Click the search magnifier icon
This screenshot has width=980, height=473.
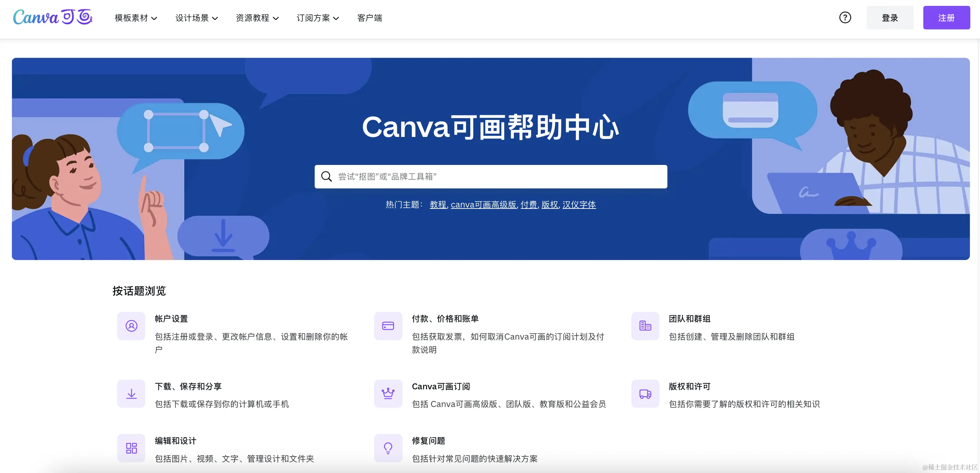point(326,177)
